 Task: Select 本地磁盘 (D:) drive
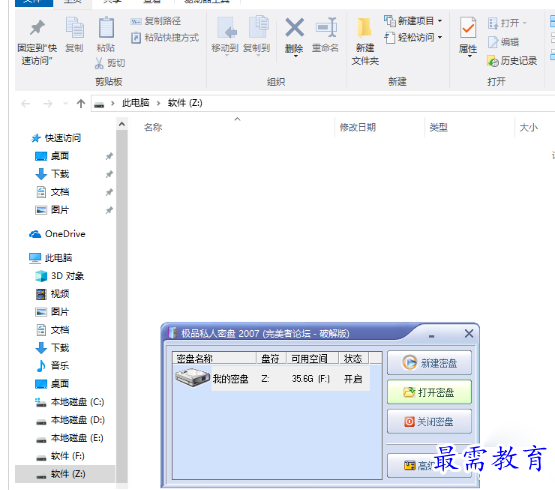click(70, 420)
